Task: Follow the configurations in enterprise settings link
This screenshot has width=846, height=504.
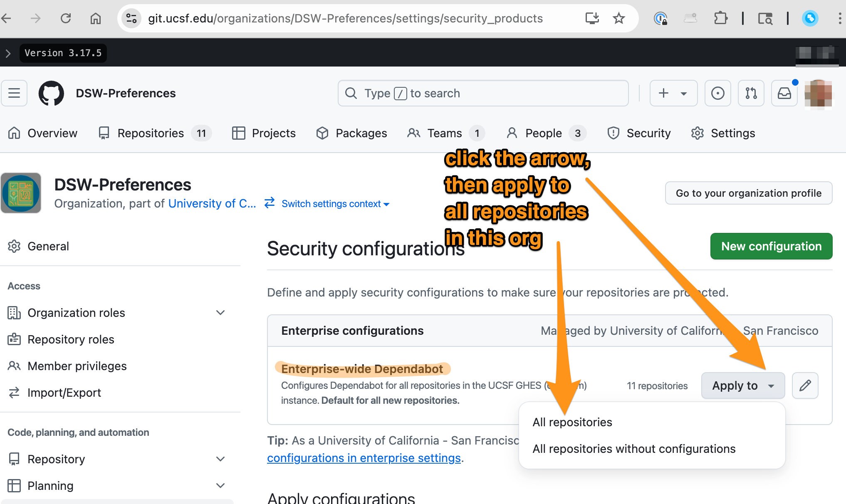Action: click(364, 458)
